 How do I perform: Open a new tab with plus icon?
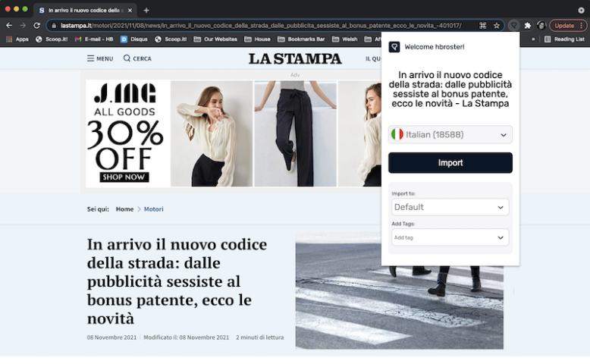coord(146,10)
